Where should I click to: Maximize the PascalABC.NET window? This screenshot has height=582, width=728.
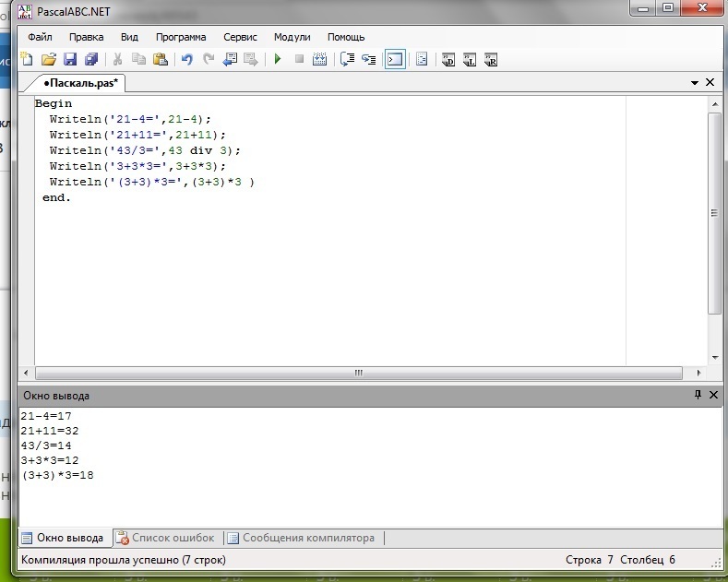click(668, 8)
